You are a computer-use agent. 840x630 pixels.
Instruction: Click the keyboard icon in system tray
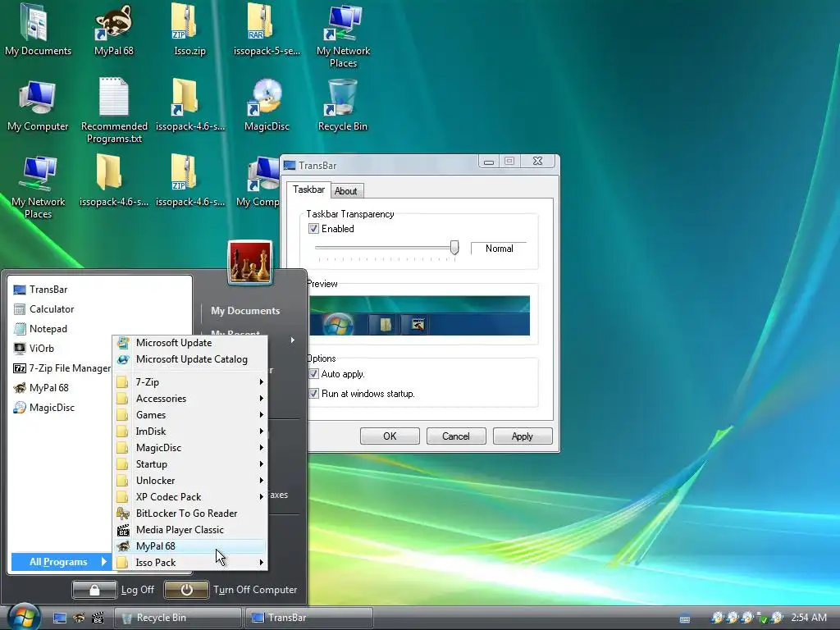coord(685,619)
